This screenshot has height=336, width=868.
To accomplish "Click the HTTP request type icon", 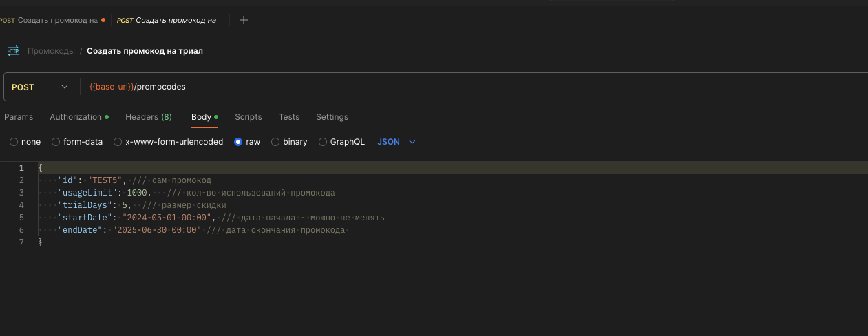I will tap(12, 51).
